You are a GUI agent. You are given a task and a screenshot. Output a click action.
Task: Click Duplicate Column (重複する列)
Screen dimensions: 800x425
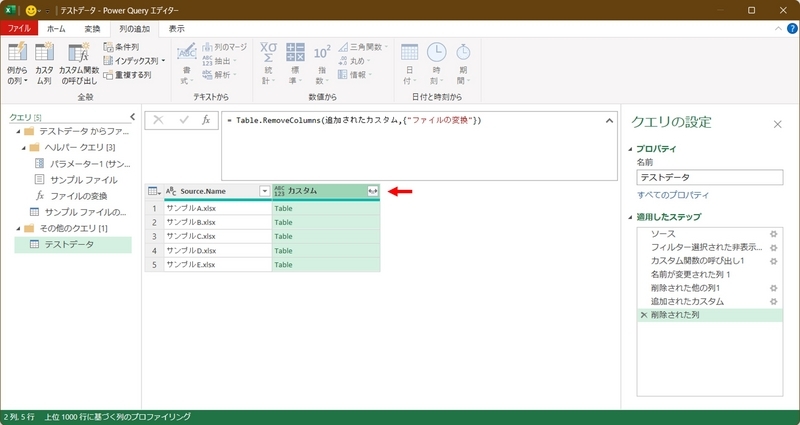pyautogui.click(x=127, y=74)
